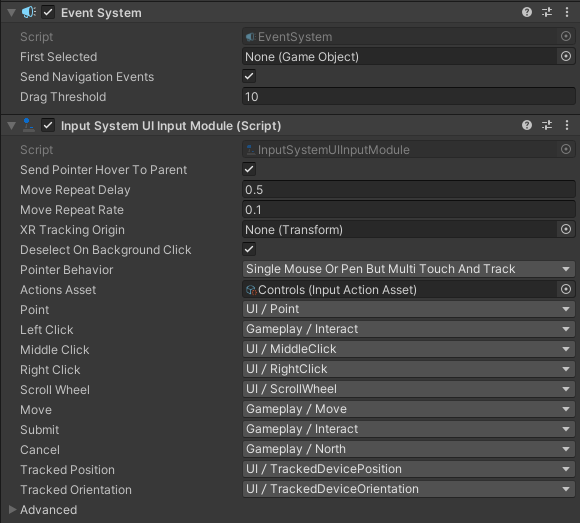
Task: Collapse the Event System component foldout
Action: pos(11,13)
